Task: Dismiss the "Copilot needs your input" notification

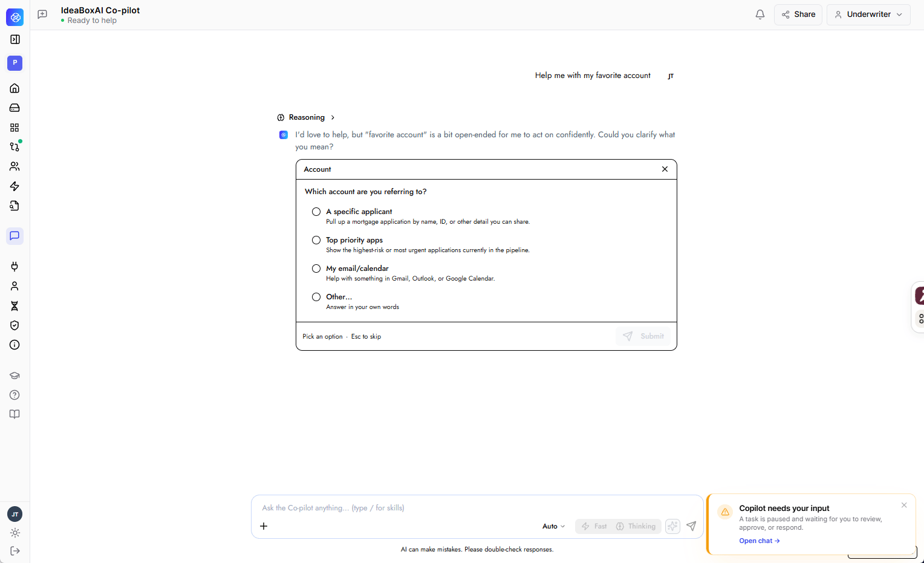Action: pos(904,505)
